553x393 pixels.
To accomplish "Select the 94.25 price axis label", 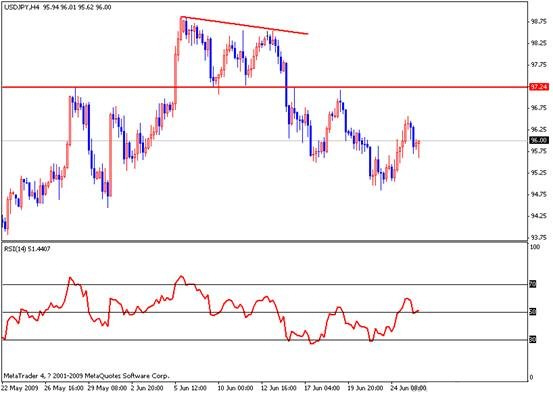I will click(x=539, y=216).
